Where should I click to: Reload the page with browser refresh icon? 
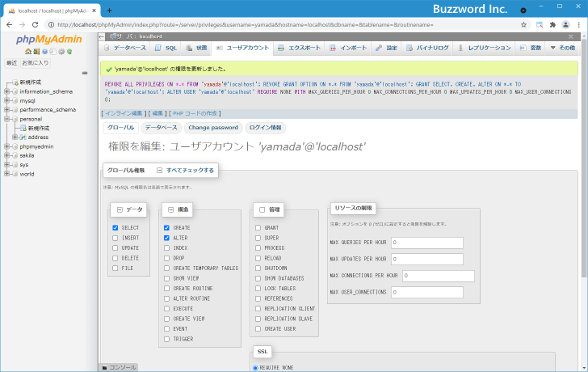[38, 24]
